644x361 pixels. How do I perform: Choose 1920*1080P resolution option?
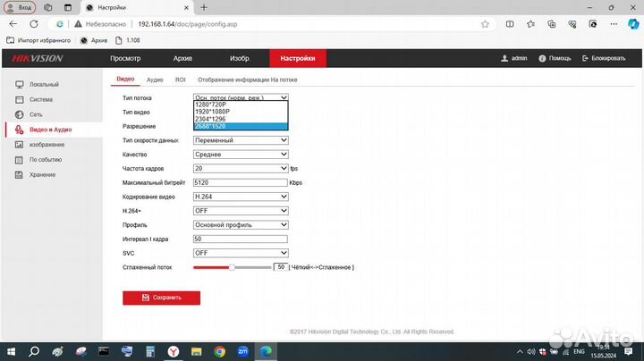241,112
